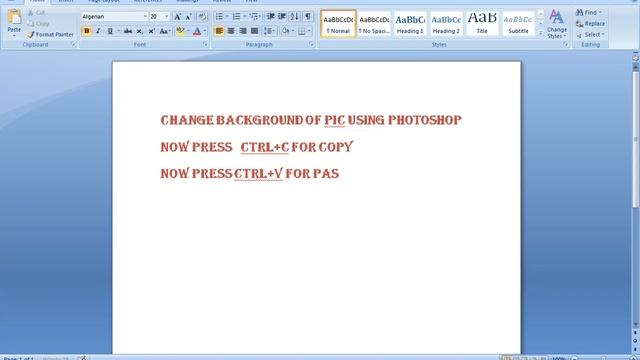Apply strikethrough formatting

point(128,31)
